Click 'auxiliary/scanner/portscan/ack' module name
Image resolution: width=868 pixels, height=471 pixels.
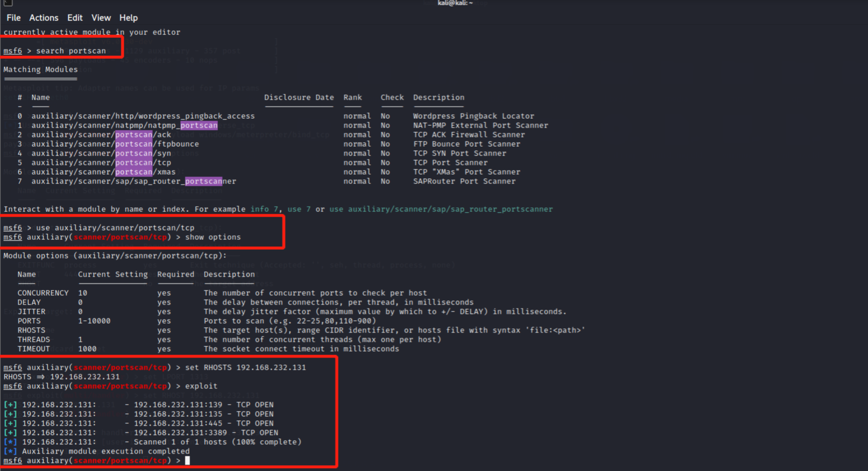click(101, 134)
